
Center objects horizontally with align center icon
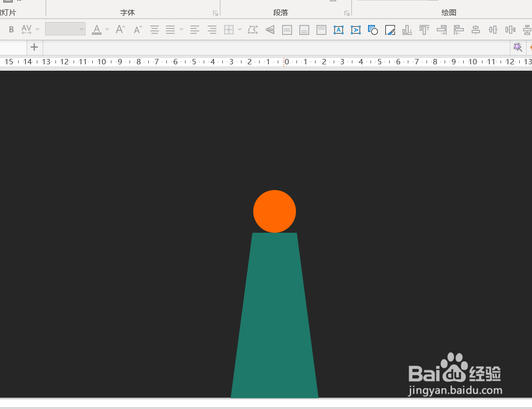click(476, 30)
